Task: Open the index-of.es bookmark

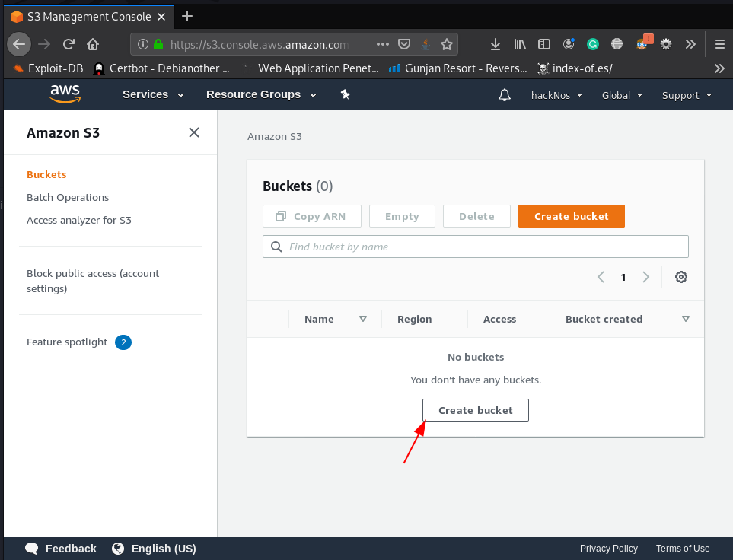Action: [x=575, y=68]
